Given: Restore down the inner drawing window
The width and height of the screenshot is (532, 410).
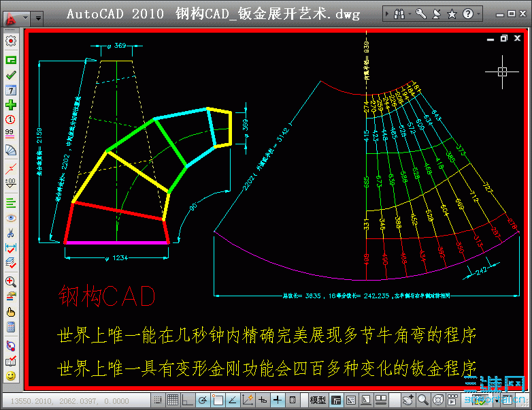Looking at the screenshot, I should click(x=504, y=38).
